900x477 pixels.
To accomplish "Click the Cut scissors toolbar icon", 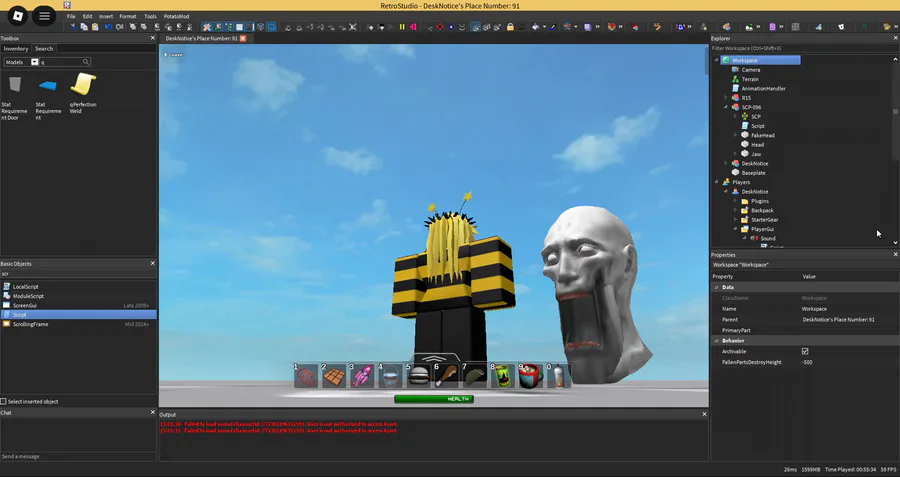I will point(73,26).
